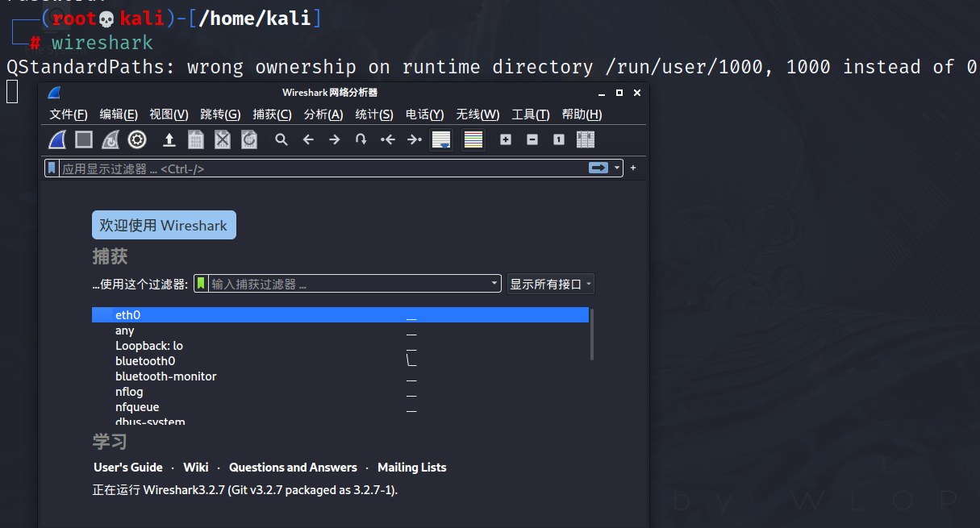Open the 视图(V) menu
The height and width of the screenshot is (528, 980).
coord(169,114)
